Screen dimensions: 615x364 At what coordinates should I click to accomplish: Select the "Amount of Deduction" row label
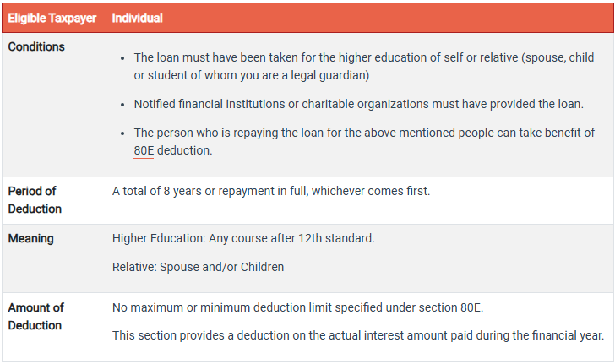[x=36, y=316]
